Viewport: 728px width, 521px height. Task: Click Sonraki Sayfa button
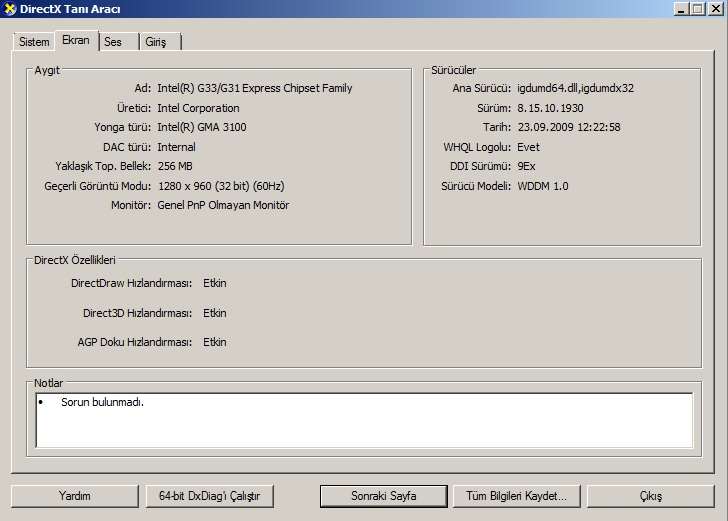pyautogui.click(x=384, y=496)
